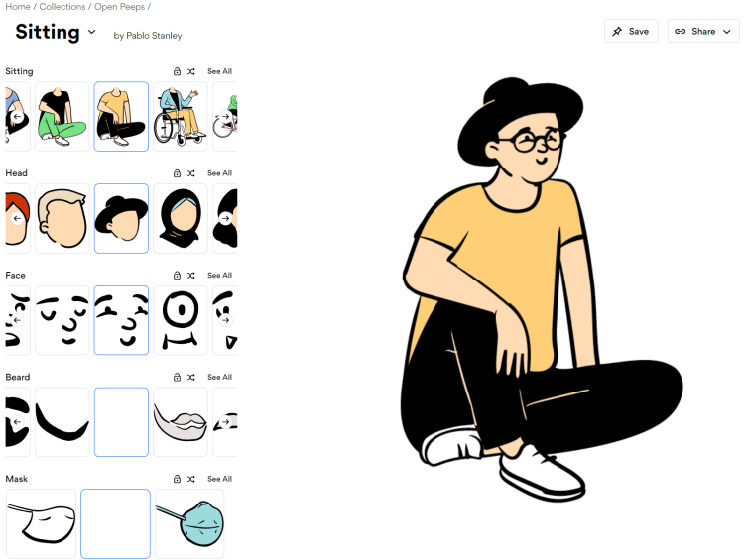Shuffle the Face row

coord(190,275)
